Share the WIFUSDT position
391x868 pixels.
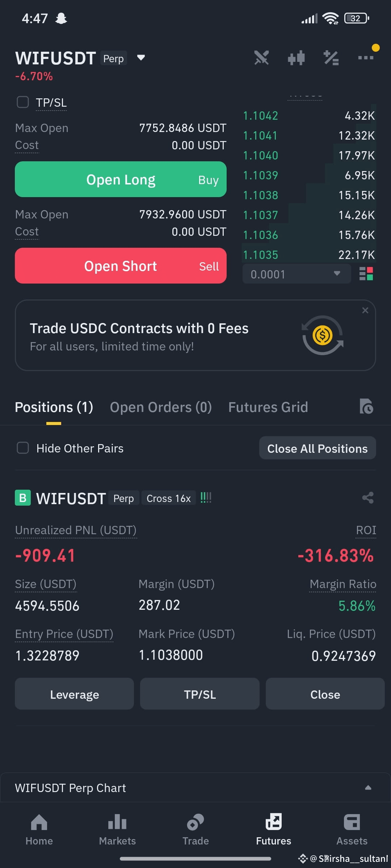click(368, 498)
